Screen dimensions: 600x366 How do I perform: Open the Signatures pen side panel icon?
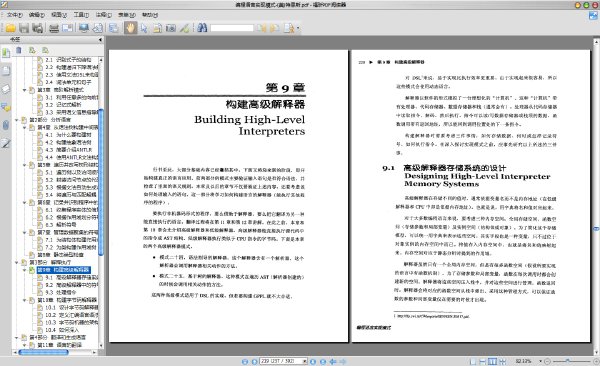coord(6,144)
